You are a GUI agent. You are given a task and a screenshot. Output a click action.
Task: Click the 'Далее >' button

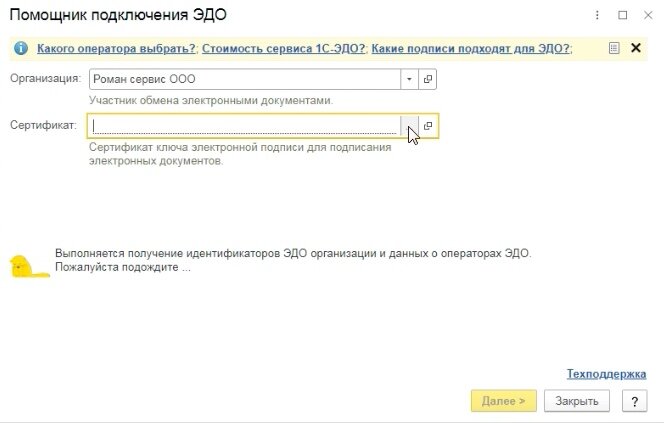point(504,401)
